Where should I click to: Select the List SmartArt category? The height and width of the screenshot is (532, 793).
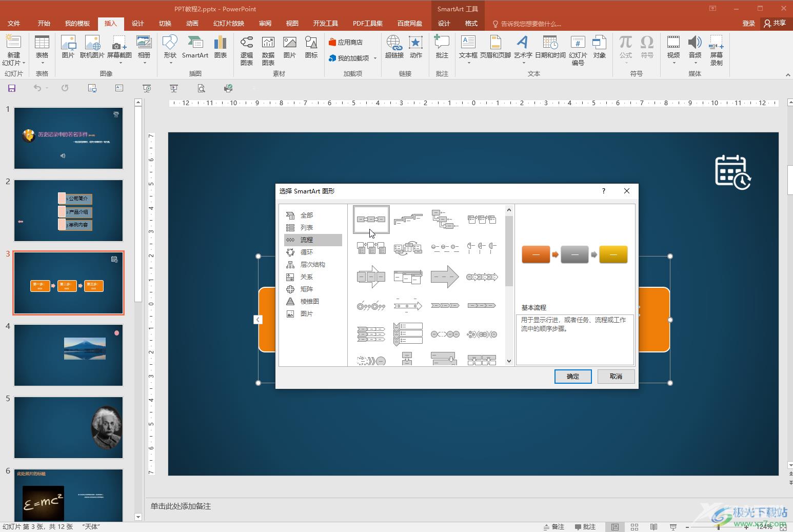tap(313, 227)
